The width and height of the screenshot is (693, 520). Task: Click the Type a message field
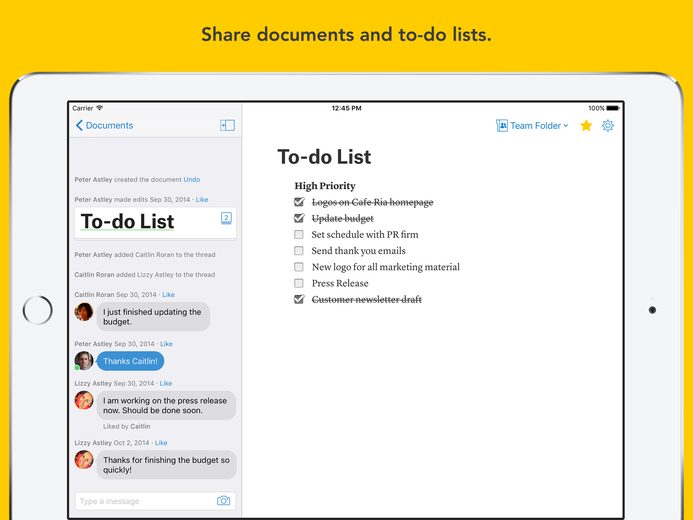[x=155, y=501]
